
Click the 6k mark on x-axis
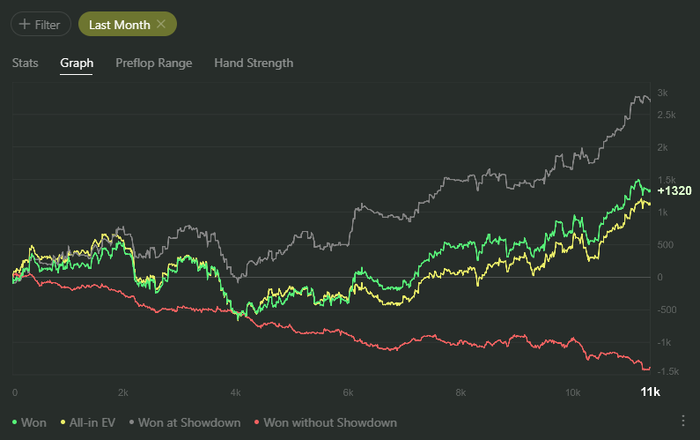coord(349,392)
